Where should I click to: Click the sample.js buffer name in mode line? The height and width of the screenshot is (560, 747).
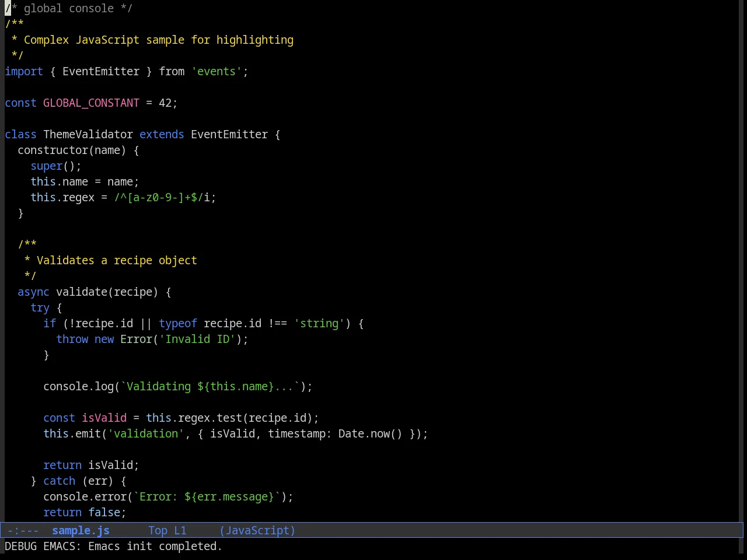tap(81, 530)
